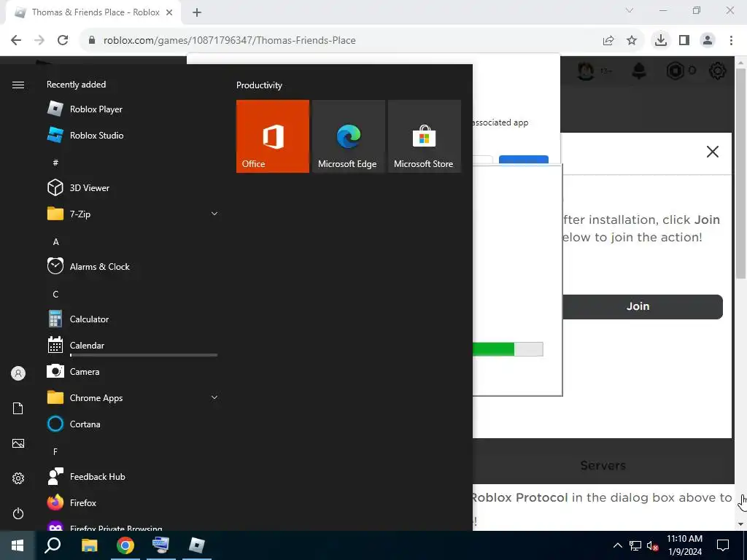The height and width of the screenshot is (560, 747).
Task: Go back in Chrome
Action: point(16,41)
